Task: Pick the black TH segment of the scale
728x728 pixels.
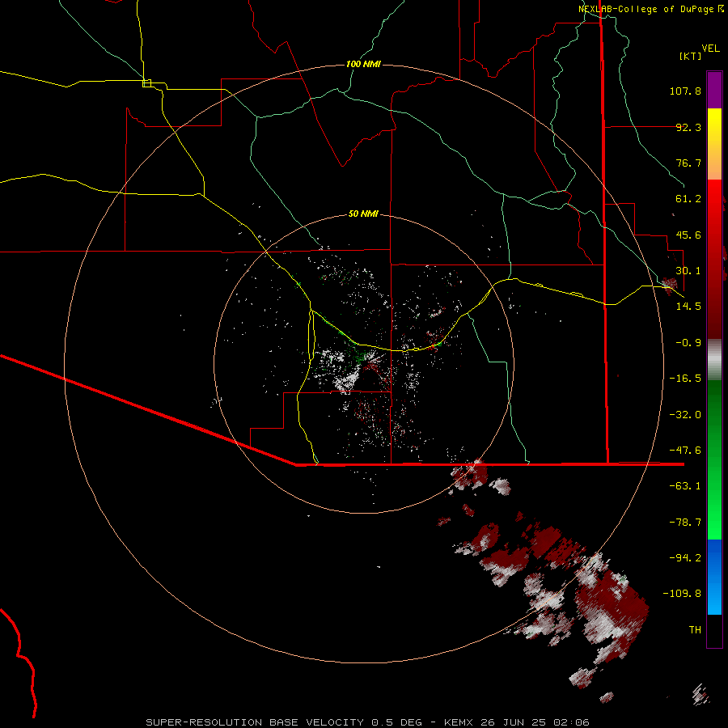Action: click(x=714, y=630)
